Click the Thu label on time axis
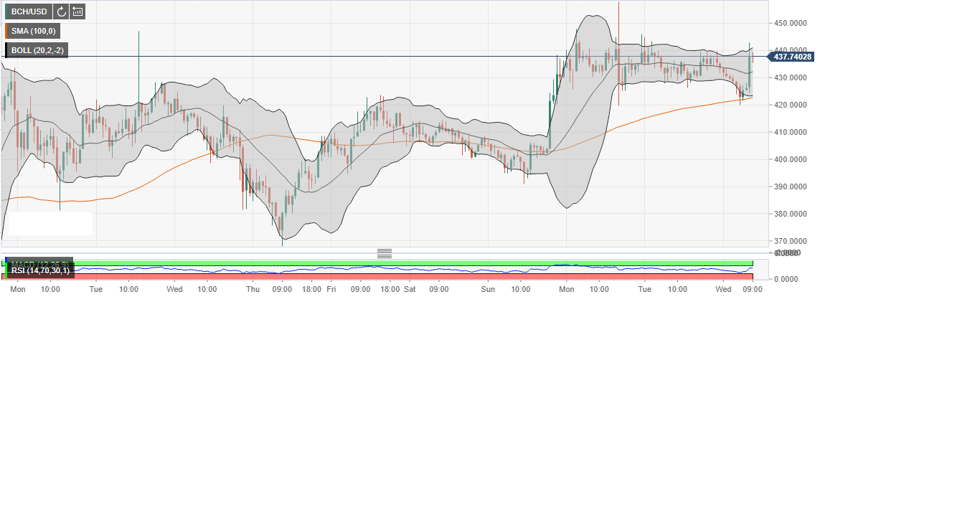The width and height of the screenshot is (980, 510). tap(253, 289)
